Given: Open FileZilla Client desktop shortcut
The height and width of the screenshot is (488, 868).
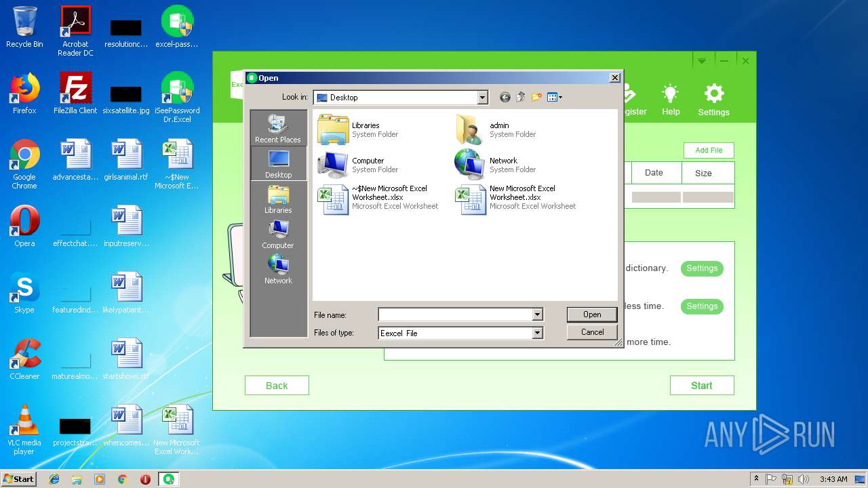Looking at the screenshot, I should click(75, 94).
